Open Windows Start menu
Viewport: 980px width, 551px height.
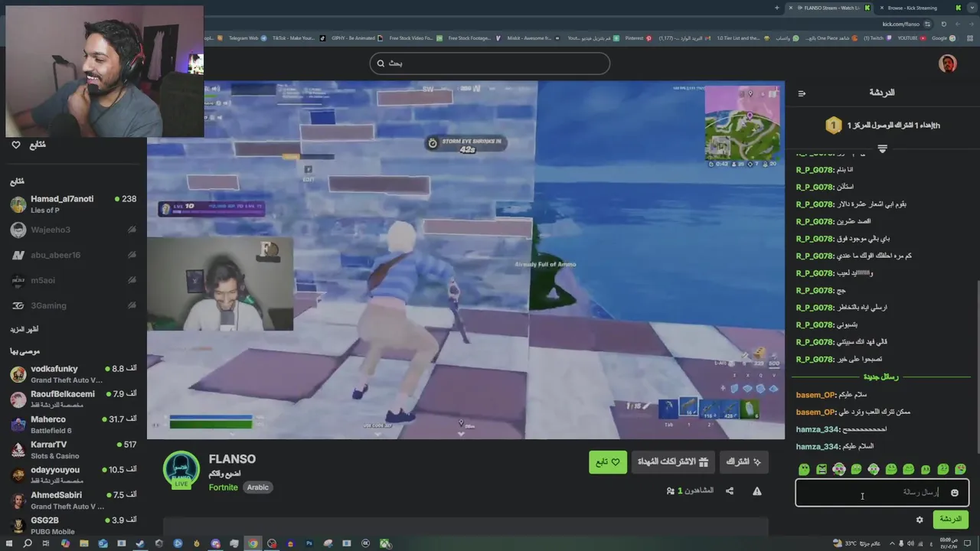pos(8,543)
